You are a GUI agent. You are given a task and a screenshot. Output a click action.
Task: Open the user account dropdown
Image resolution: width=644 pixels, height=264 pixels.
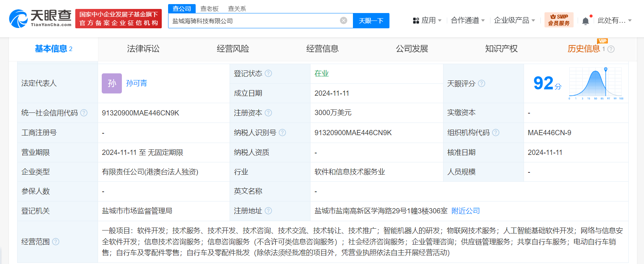(614, 20)
